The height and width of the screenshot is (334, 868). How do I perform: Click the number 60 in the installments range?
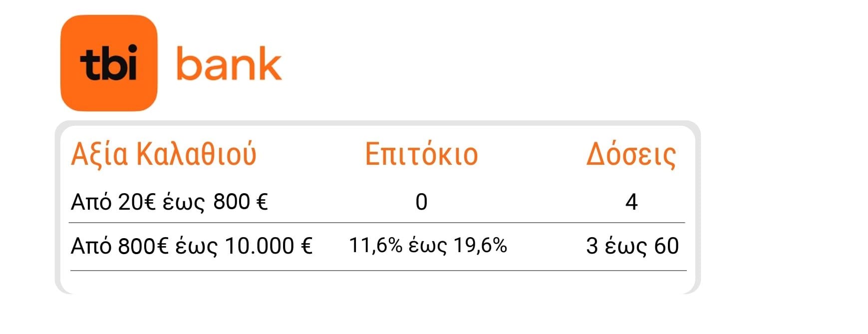coord(666,246)
